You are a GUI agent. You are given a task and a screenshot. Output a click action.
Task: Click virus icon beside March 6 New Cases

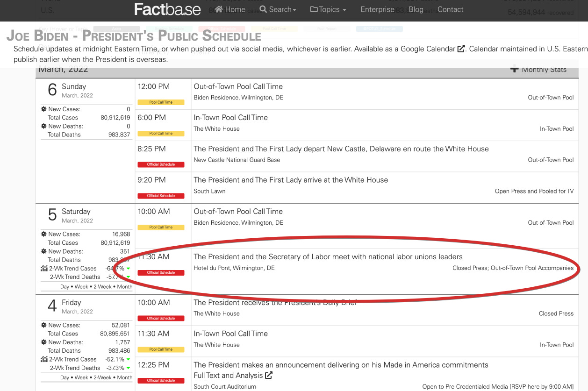[44, 109]
